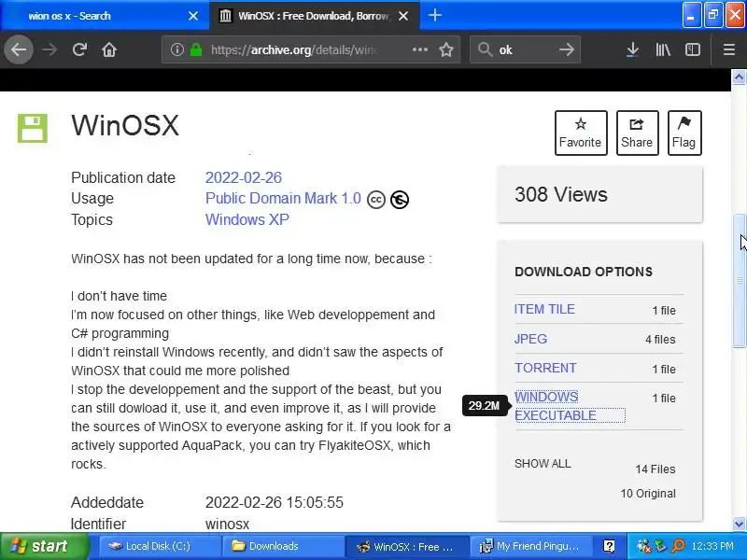The width and height of the screenshot is (747, 560).
Task: Close the 'wion os x - Search' tab
Action: click(x=193, y=16)
